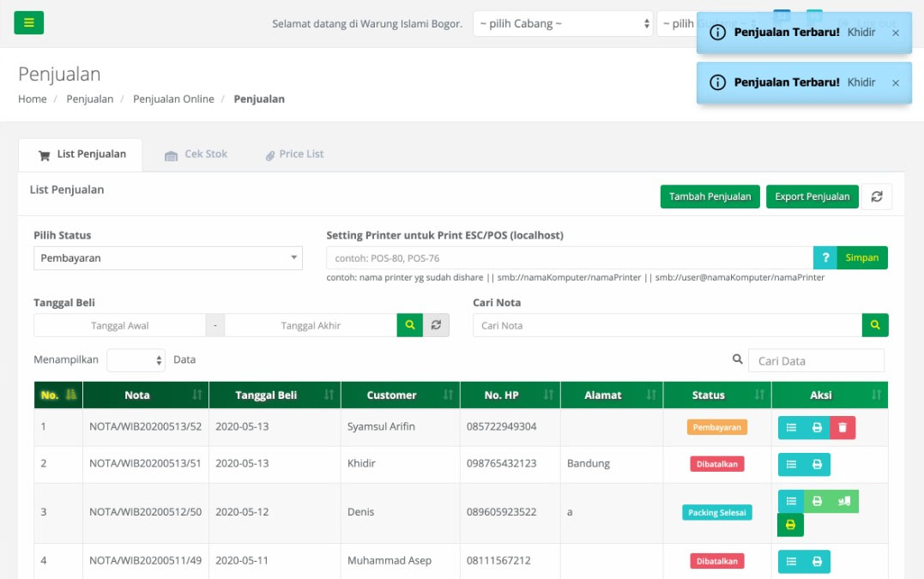The width and height of the screenshot is (924, 579).
Task: Click the Tambah Penjualan button
Action: coord(710,196)
